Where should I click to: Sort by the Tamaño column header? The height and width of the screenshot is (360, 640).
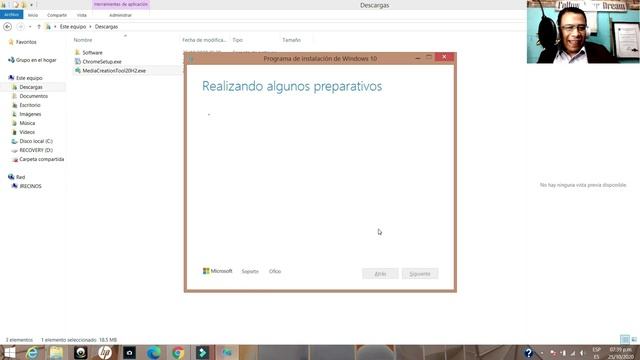291,40
